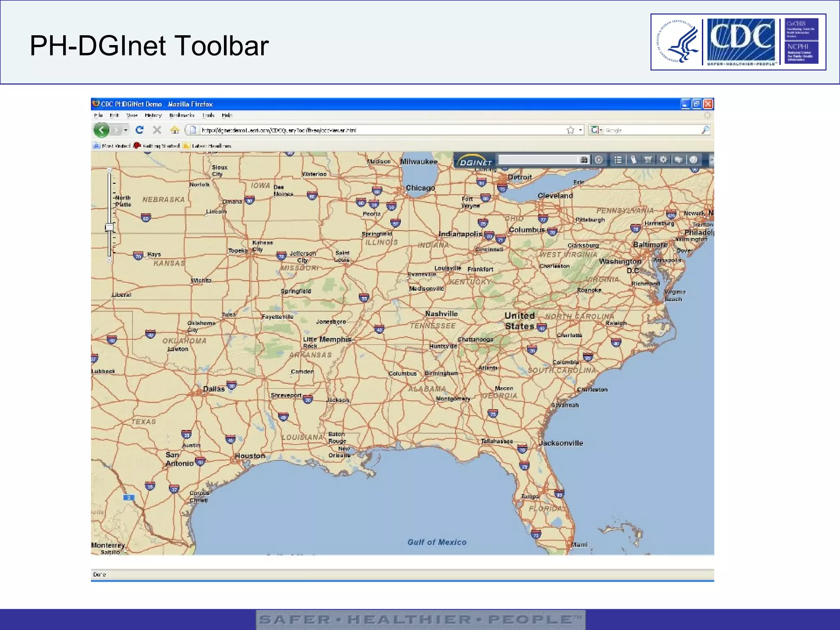840x630 pixels.
Task: Open the search engine selector dropdown
Action: pos(596,130)
